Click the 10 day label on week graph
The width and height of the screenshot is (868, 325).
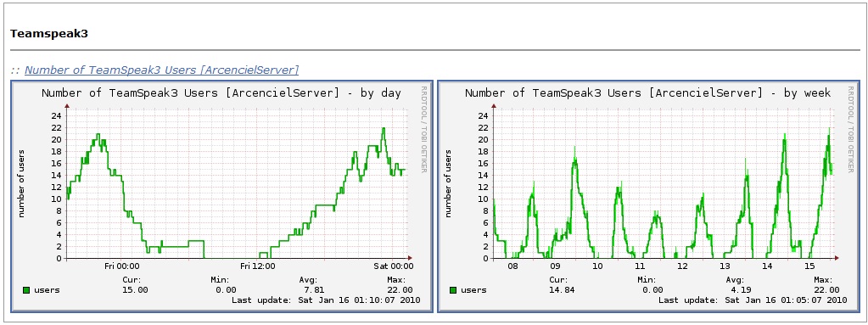[598, 266]
